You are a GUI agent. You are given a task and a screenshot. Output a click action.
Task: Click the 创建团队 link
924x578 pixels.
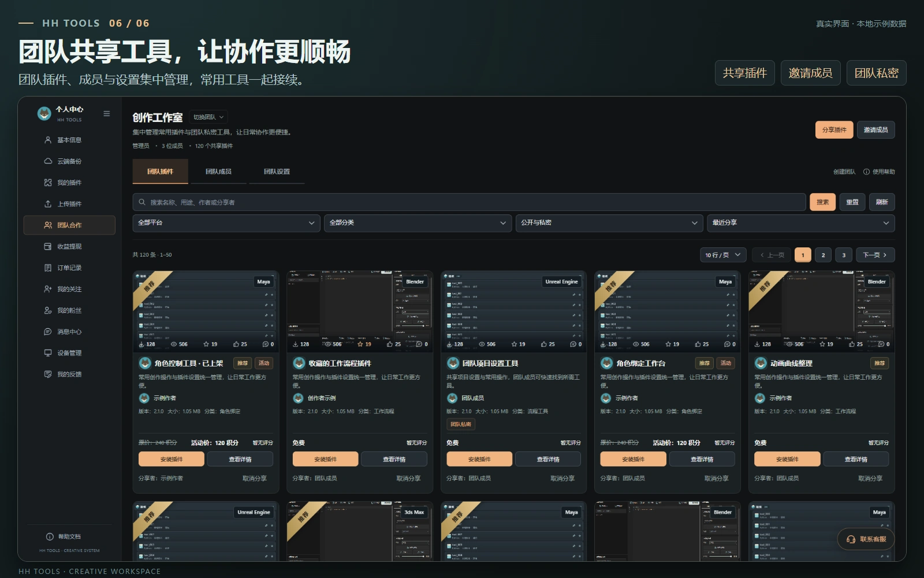pos(844,172)
